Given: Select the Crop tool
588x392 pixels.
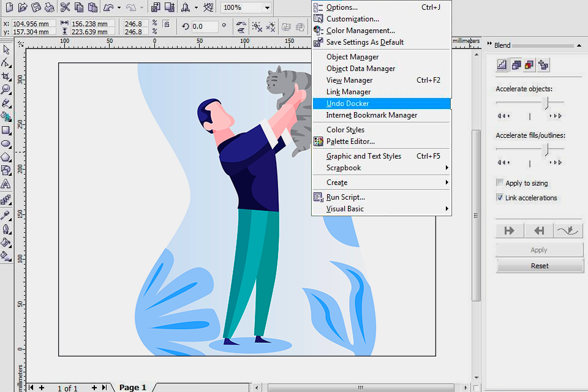Looking at the screenshot, I should tap(6, 77).
